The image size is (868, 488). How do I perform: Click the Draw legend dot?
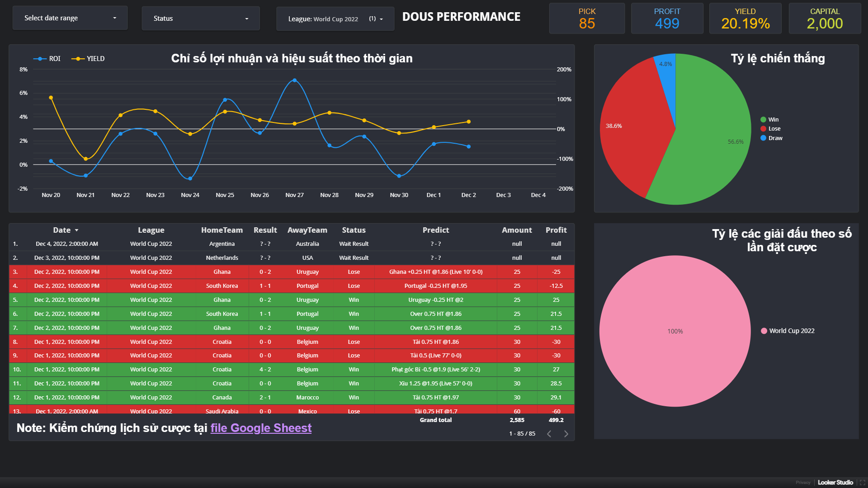pyautogui.click(x=763, y=138)
